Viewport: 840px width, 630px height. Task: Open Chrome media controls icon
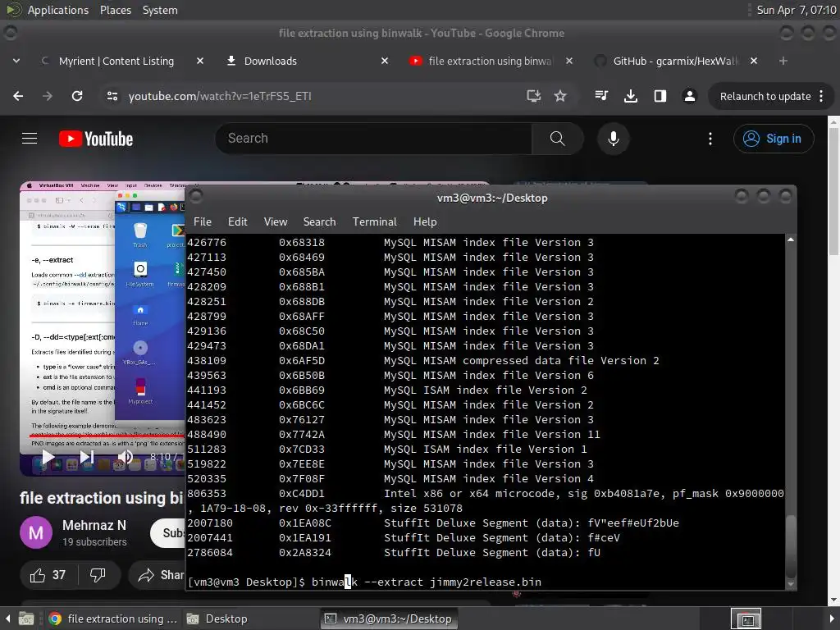point(601,96)
